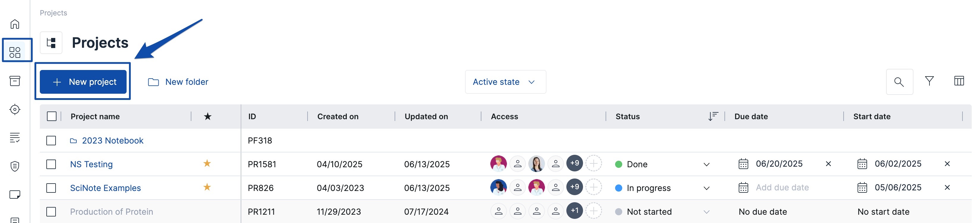Open the Inventories icon in the sidebar
The width and height of the screenshot is (980, 223).
[x=15, y=81]
